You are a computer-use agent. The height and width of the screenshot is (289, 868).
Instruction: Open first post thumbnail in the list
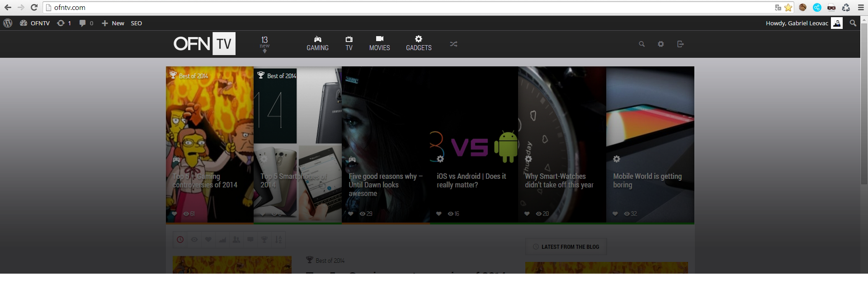coord(232,265)
